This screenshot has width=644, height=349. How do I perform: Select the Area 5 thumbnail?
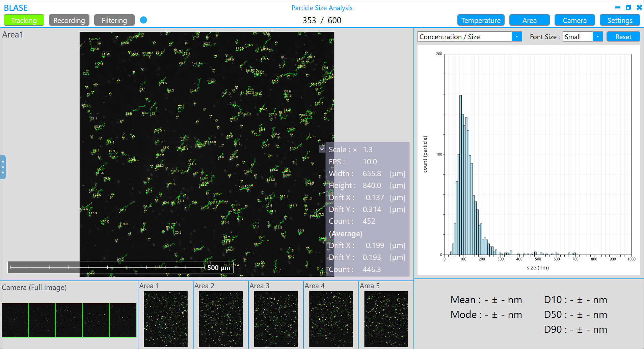point(386,319)
